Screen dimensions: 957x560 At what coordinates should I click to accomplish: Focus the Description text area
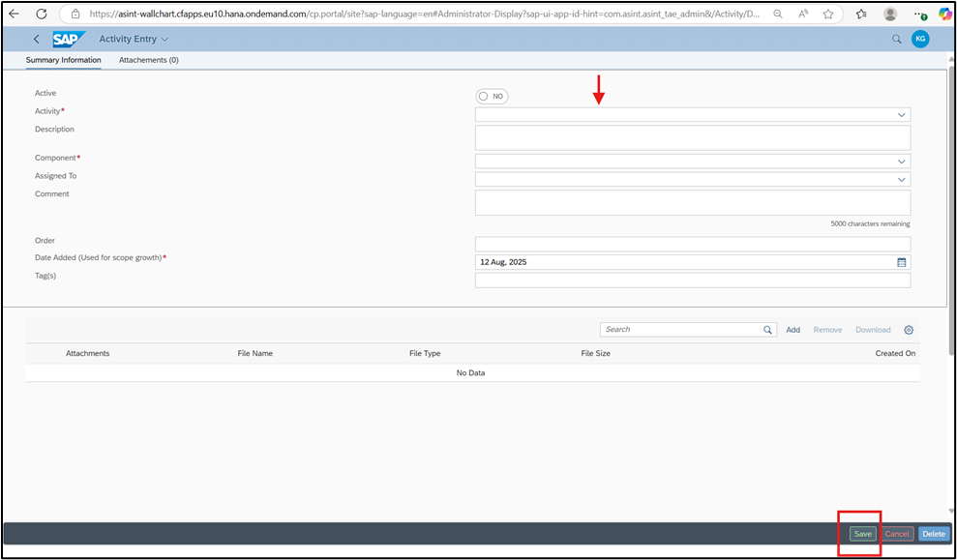tap(693, 138)
